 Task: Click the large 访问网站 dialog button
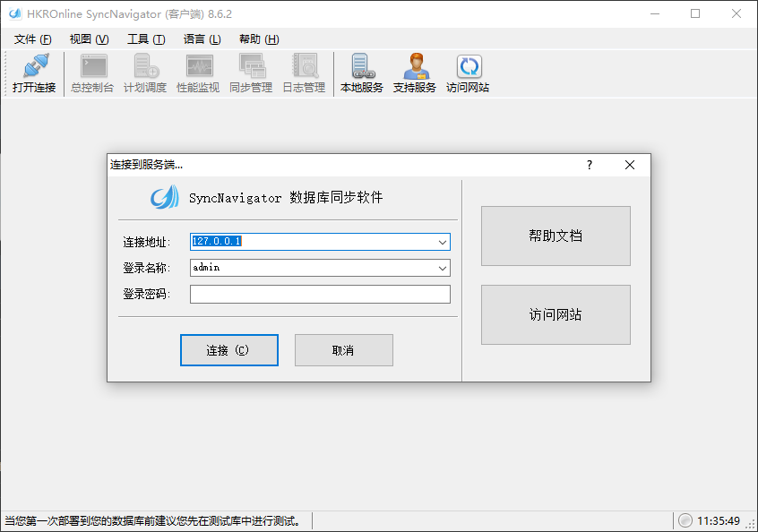coord(556,315)
